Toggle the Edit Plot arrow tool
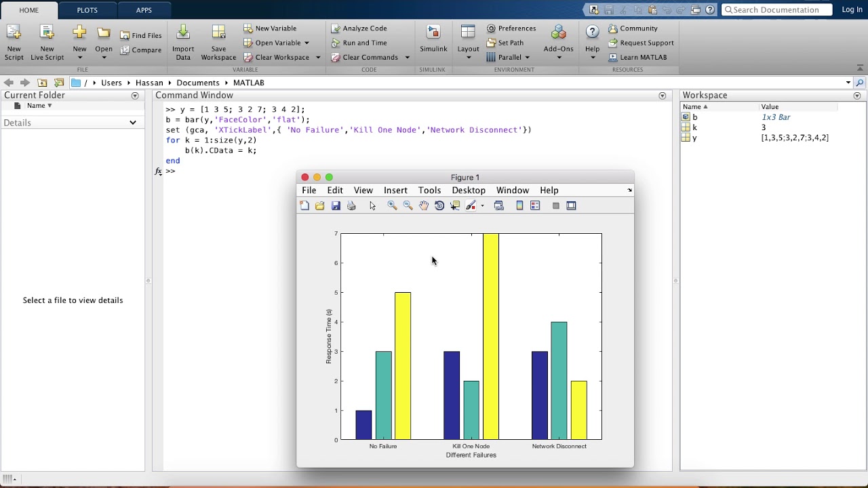The image size is (868, 488). [372, 206]
